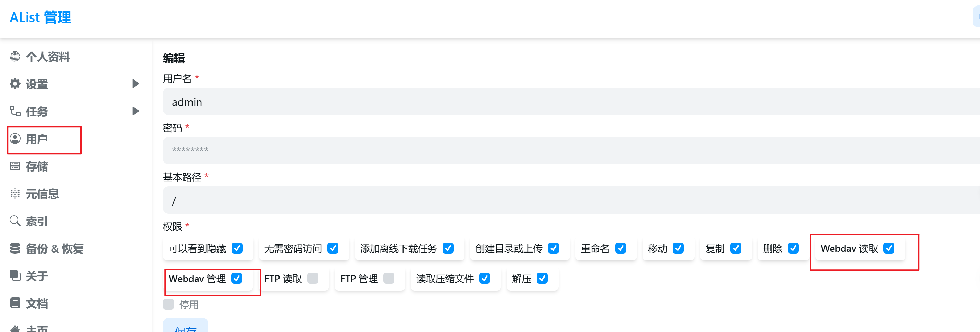Expand the 任务 submenu arrow
Viewport: 980px width, 332px height.
pos(135,111)
